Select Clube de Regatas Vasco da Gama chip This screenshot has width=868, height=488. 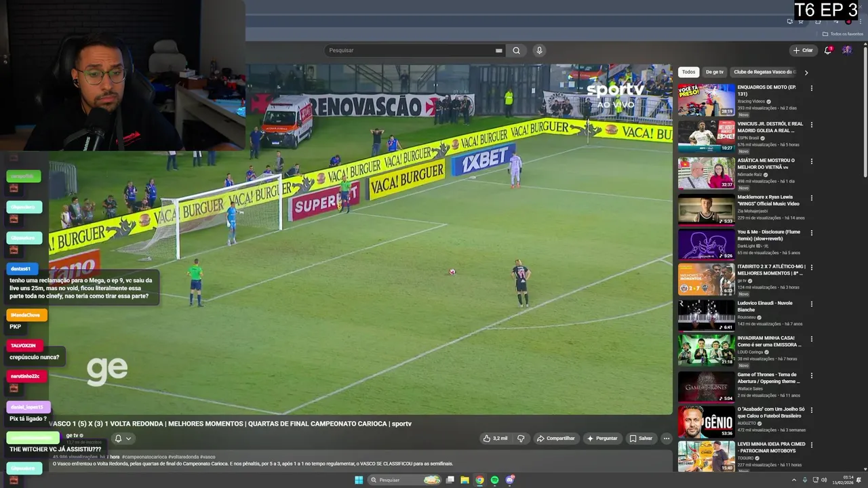click(764, 72)
